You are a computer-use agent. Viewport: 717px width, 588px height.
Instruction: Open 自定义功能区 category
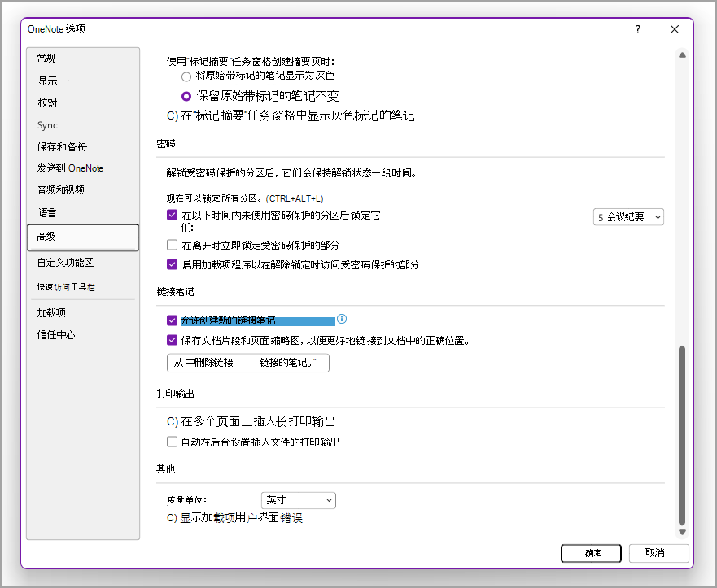click(x=83, y=262)
